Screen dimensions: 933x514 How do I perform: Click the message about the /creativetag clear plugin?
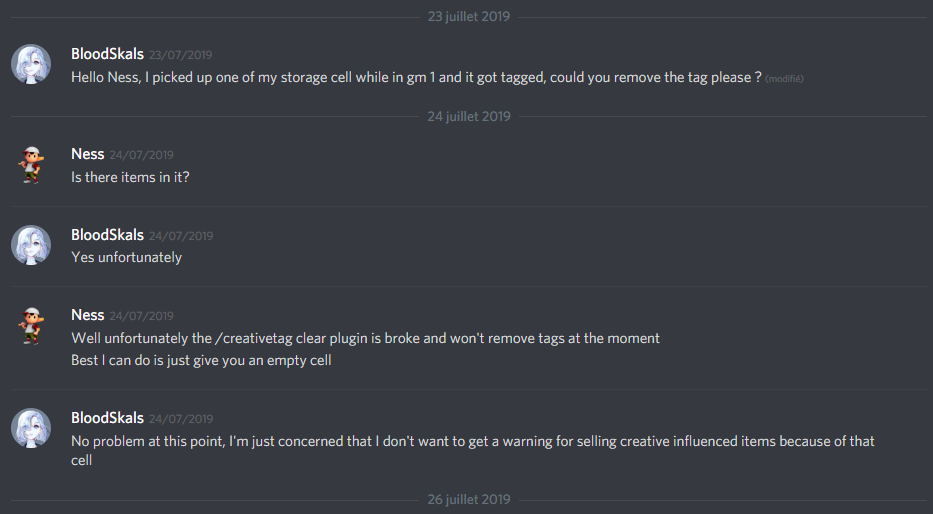point(365,338)
